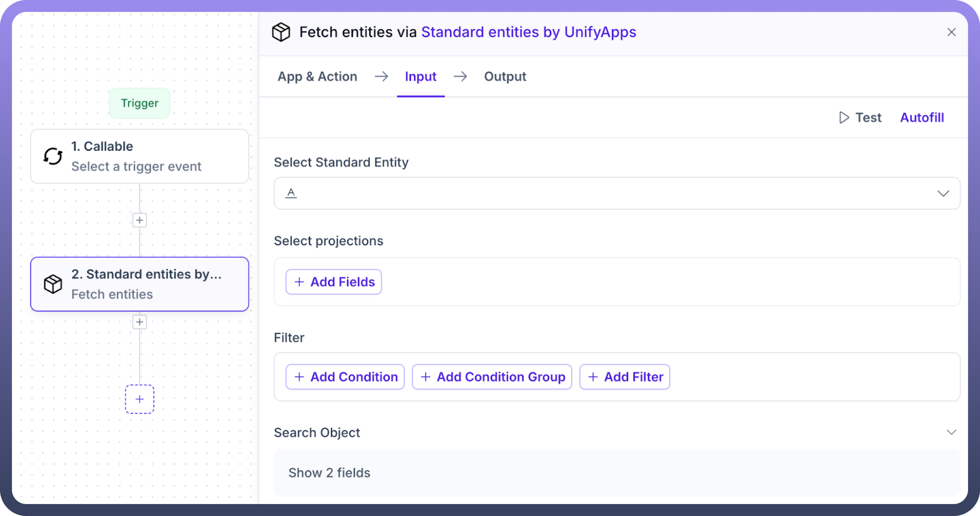
Task: Click the Test play icon
Action: pos(844,117)
